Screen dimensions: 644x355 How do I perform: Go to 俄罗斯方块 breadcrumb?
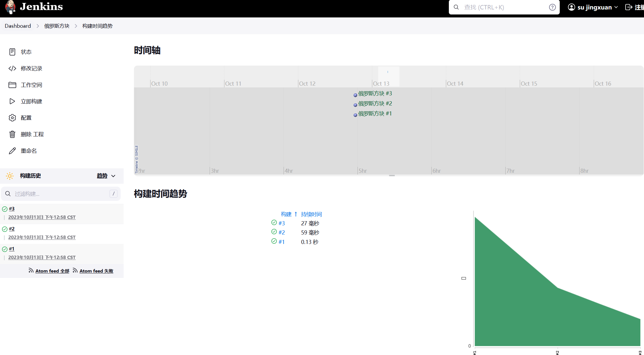pos(57,26)
